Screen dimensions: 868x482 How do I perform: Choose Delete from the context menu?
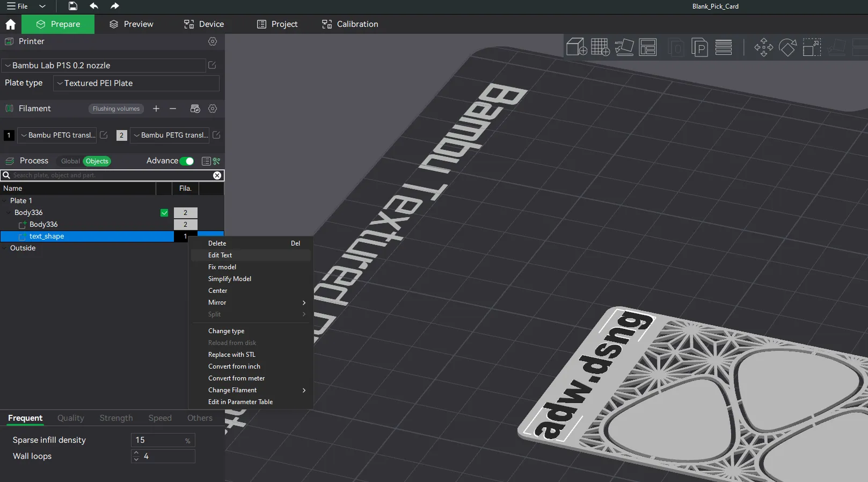click(x=251, y=243)
